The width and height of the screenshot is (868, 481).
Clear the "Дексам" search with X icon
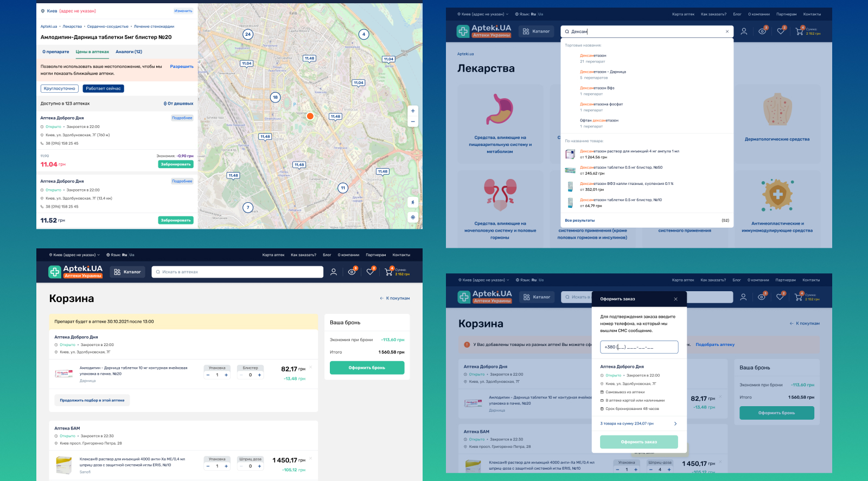tap(727, 31)
